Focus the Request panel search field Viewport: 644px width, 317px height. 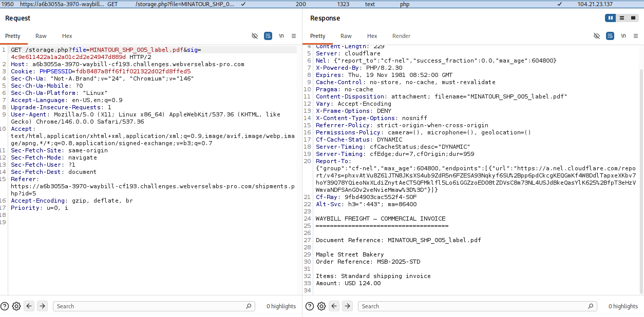pyautogui.click(x=154, y=306)
